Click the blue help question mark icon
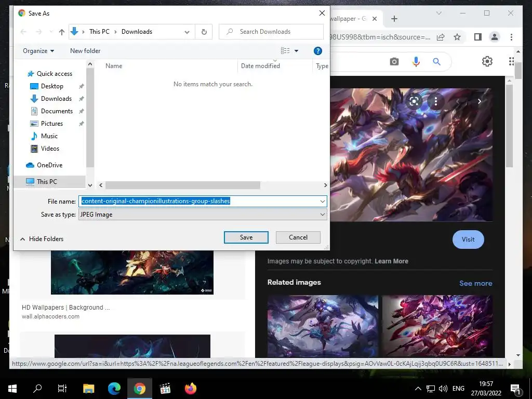This screenshot has width=532, height=399. point(317,51)
